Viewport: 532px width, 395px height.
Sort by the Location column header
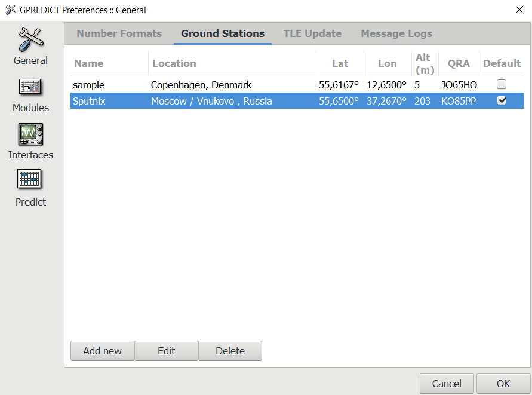pyautogui.click(x=174, y=63)
